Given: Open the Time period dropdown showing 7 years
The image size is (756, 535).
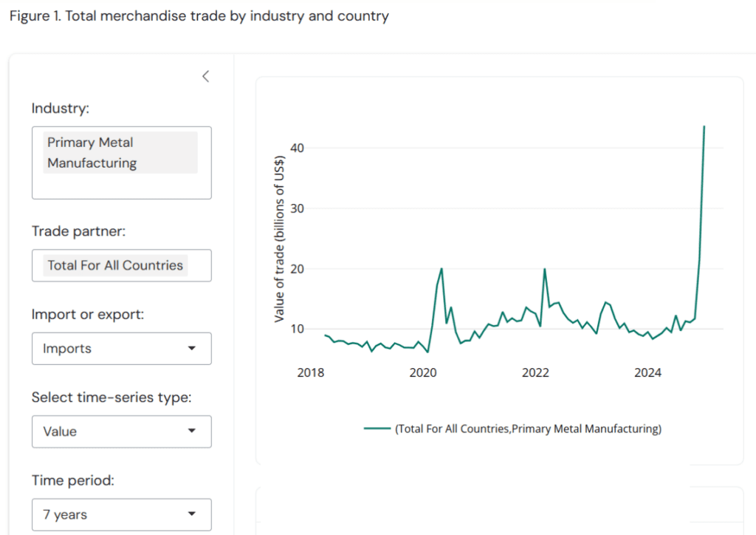Looking at the screenshot, I should [x=121, y=514].
